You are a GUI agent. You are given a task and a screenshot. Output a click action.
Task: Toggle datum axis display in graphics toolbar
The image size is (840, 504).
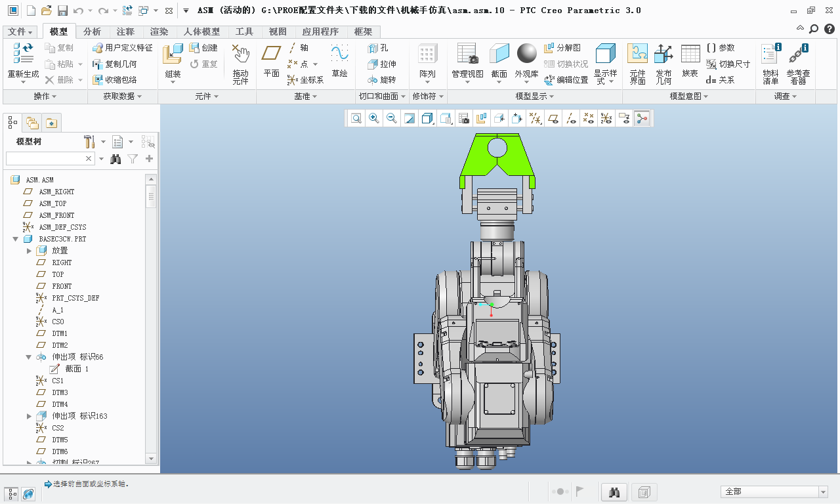(x=572, y=118)
